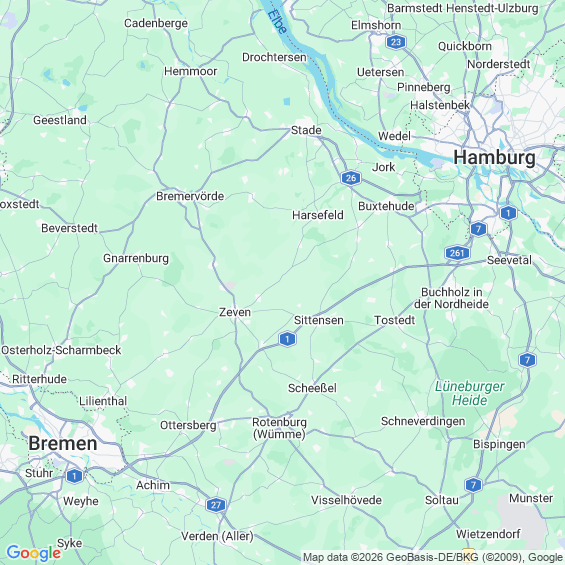Select the A7 shield above Soltau
This screenshot has height=565, width=565.
tap(473, 485)
